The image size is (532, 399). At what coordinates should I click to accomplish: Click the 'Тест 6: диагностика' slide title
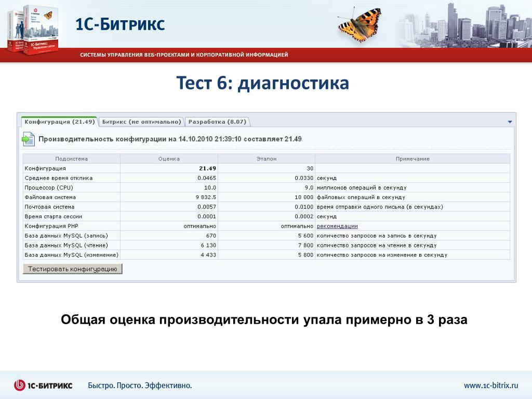262,83
